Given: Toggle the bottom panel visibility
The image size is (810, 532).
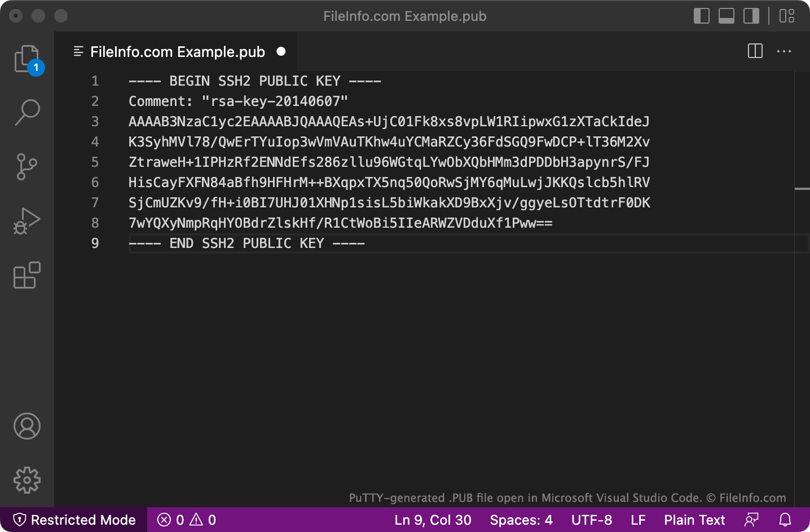Looking at the screenshot, I should 726,16.
